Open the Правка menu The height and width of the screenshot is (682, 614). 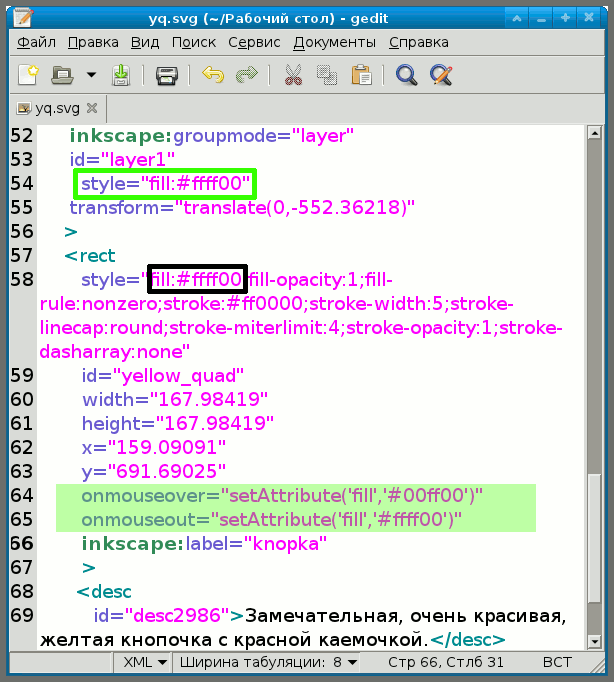(x=93, y=42)
